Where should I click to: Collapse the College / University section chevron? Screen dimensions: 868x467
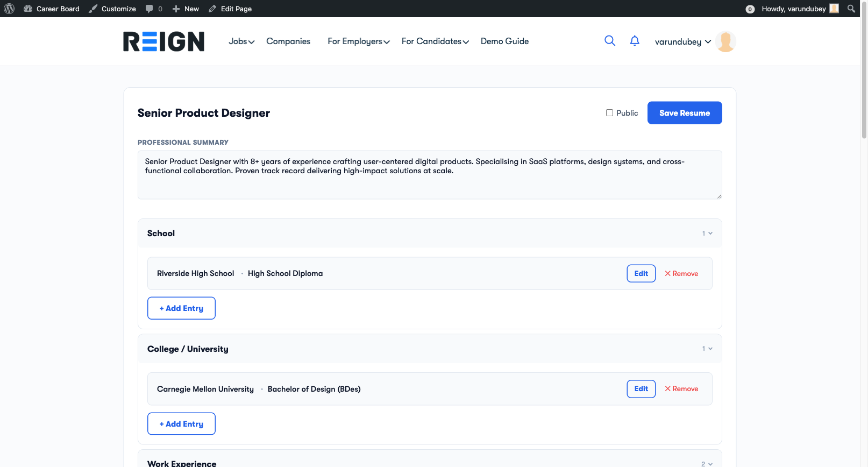(x=710, y=349)
